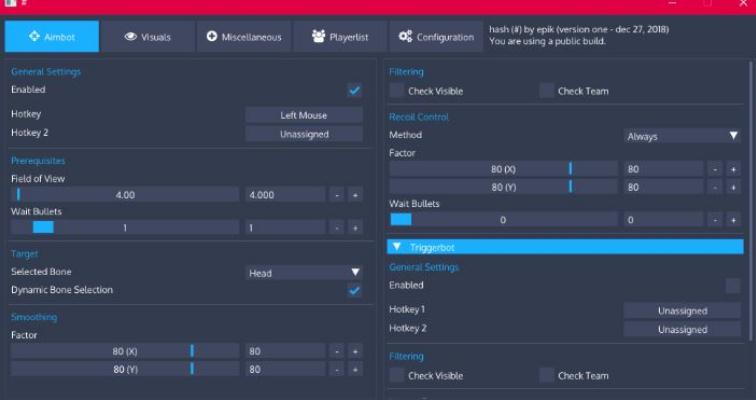Increase aimbot Wait Bullets with plus
Viewport: 756px width, 400px height.
pyautogui.click(x=355, y=227)
